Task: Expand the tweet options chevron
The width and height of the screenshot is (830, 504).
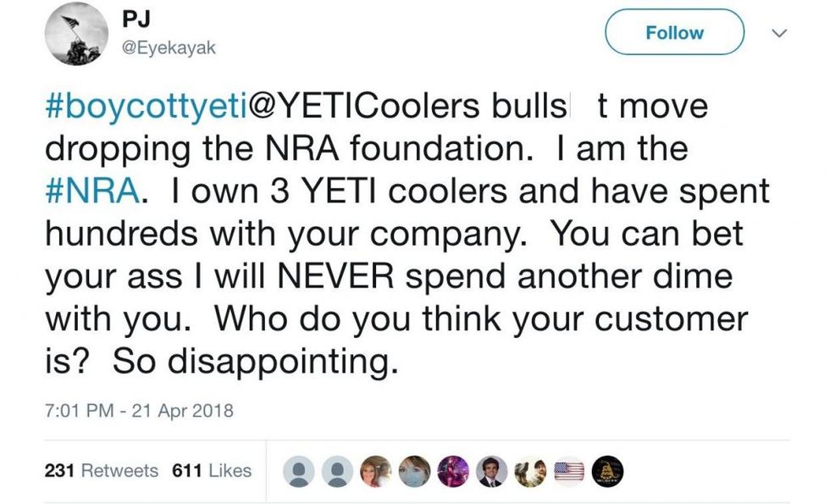Action: [779, 33]
